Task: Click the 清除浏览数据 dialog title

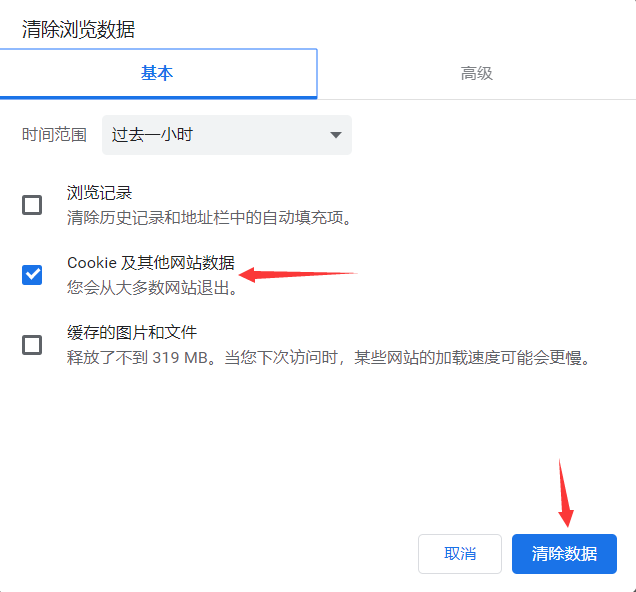Action: [x=78, y=29]
